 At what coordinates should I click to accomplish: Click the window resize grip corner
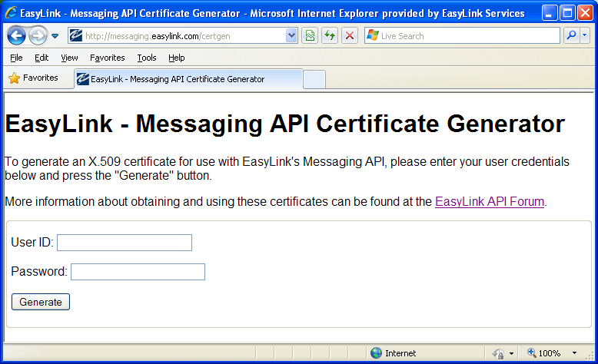pos(590,355)
